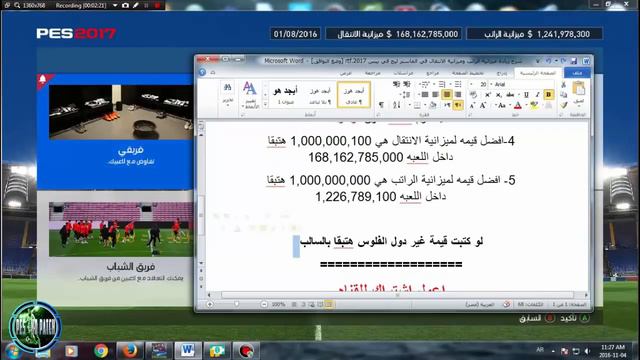
Task: Click the Change Styles large AA icon
Action: point(249,89)
